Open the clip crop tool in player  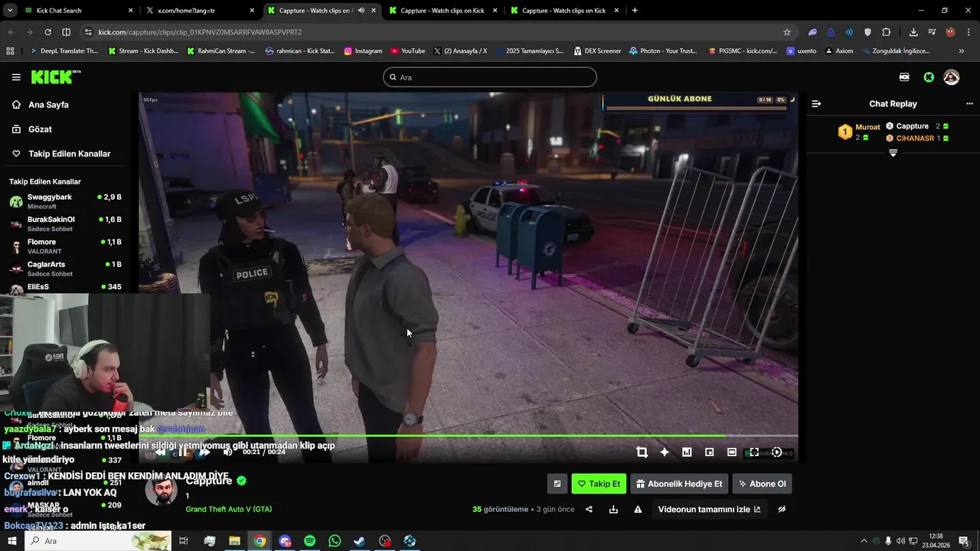642,452
